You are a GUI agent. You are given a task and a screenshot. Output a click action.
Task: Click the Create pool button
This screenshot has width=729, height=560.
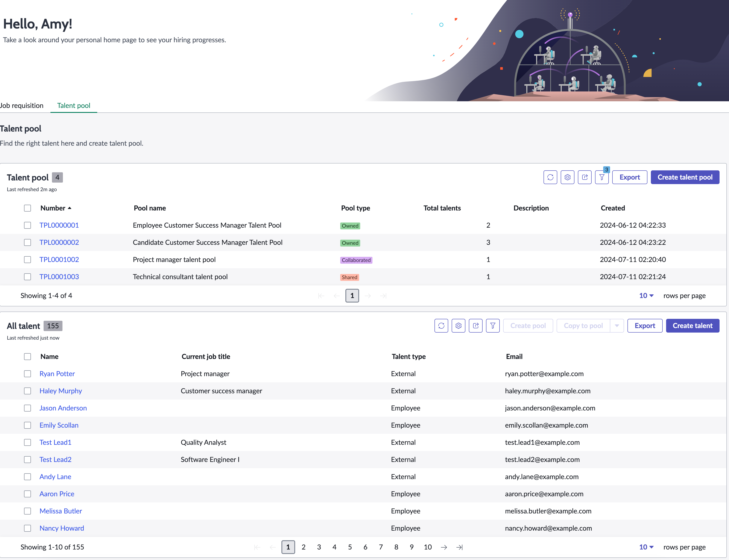[x=528, y=326]
